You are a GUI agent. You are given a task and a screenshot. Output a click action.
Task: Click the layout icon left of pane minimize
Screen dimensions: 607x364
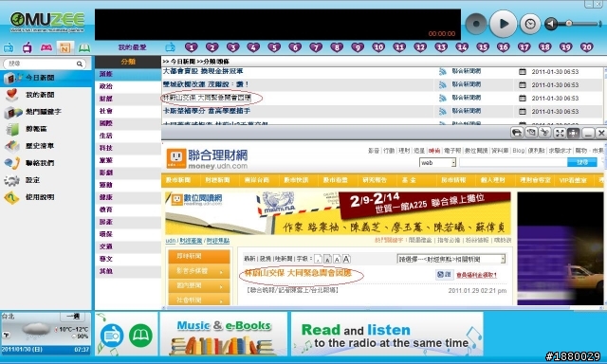point(573,133)
